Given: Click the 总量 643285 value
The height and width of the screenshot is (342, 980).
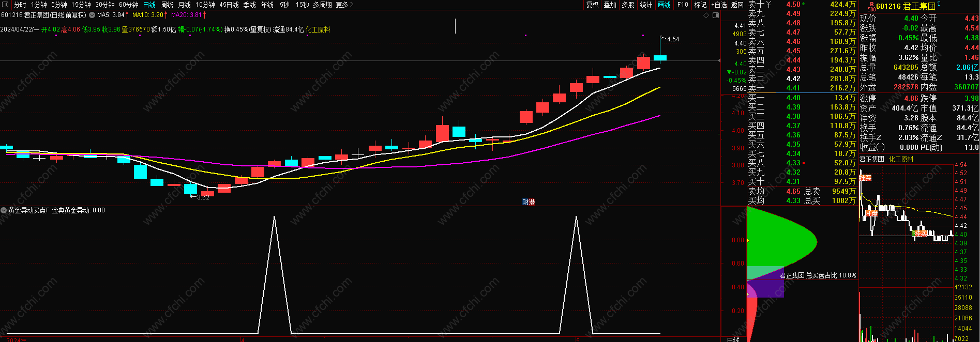Looking at the screenshot, I should pos(906,67).
